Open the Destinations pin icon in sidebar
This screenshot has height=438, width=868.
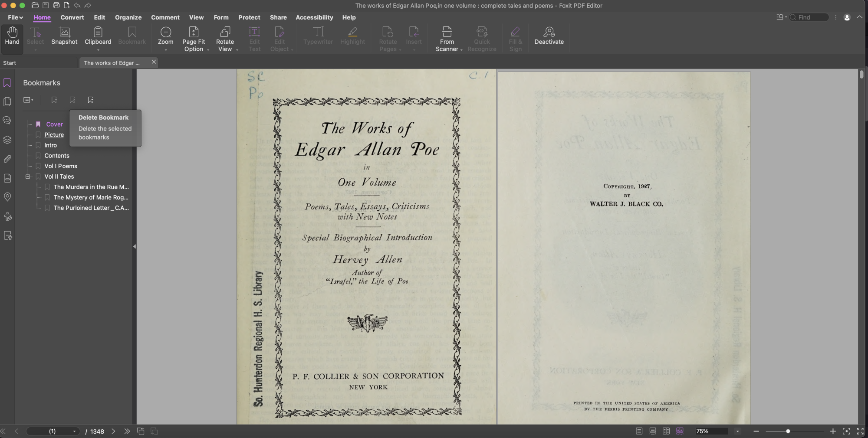(7, 197)
